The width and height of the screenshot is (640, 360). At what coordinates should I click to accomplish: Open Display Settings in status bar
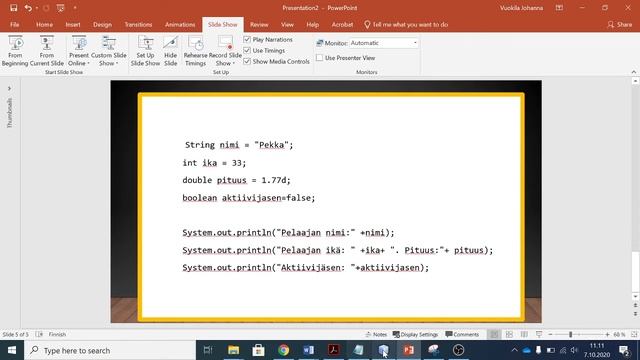coord(415,334)
